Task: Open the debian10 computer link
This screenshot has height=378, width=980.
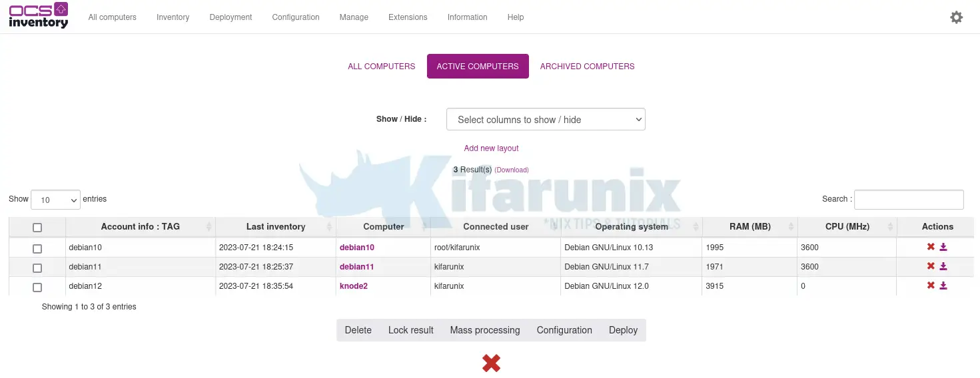Action: tap(357, 247)
